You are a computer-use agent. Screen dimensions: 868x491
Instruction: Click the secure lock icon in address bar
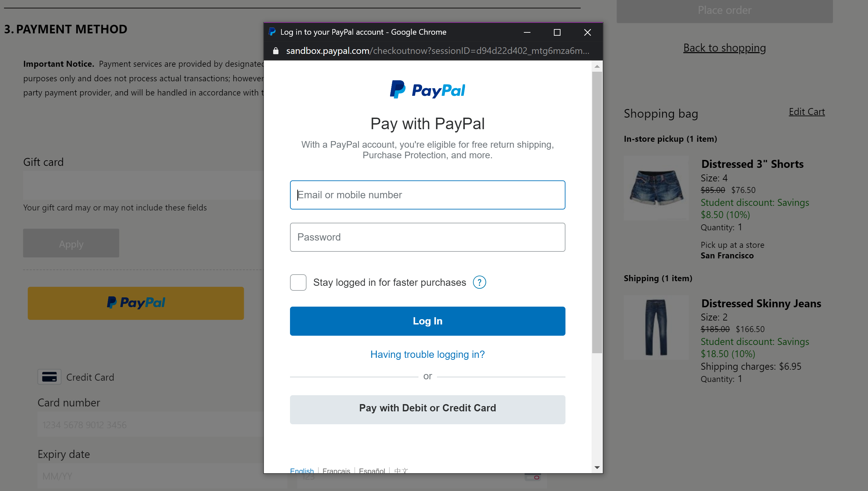tap(275, 51)
